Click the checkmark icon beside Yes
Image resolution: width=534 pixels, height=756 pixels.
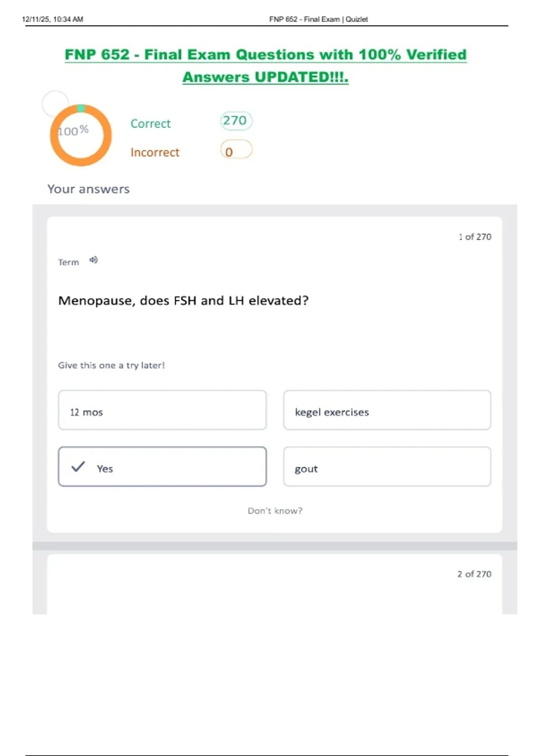coord(78,467)
